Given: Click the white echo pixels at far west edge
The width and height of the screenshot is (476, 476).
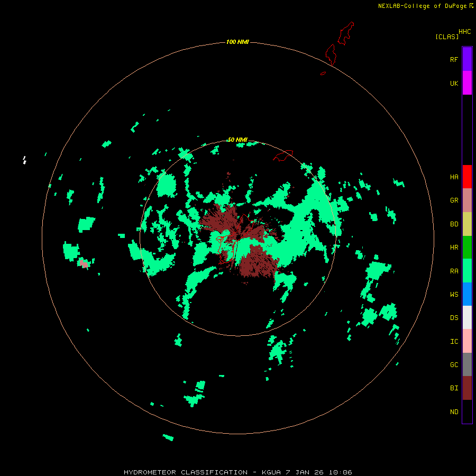Looking at the screenshot, I should pyautogui.click(x=24, y=160).
